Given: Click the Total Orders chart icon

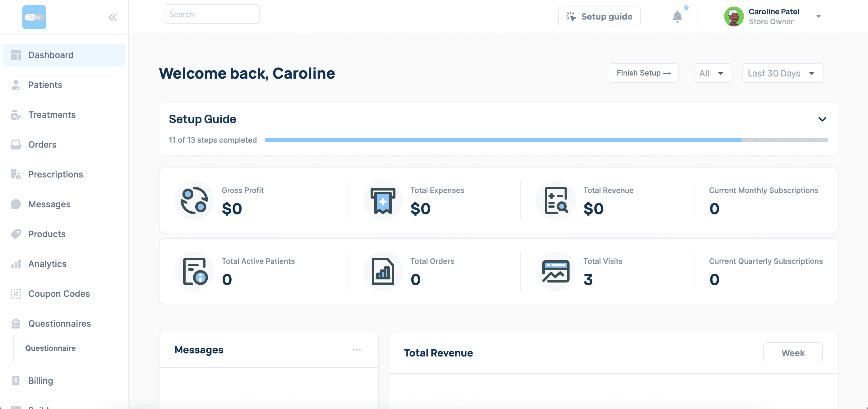Looking at the screenshot, I should tap(383, 272).
